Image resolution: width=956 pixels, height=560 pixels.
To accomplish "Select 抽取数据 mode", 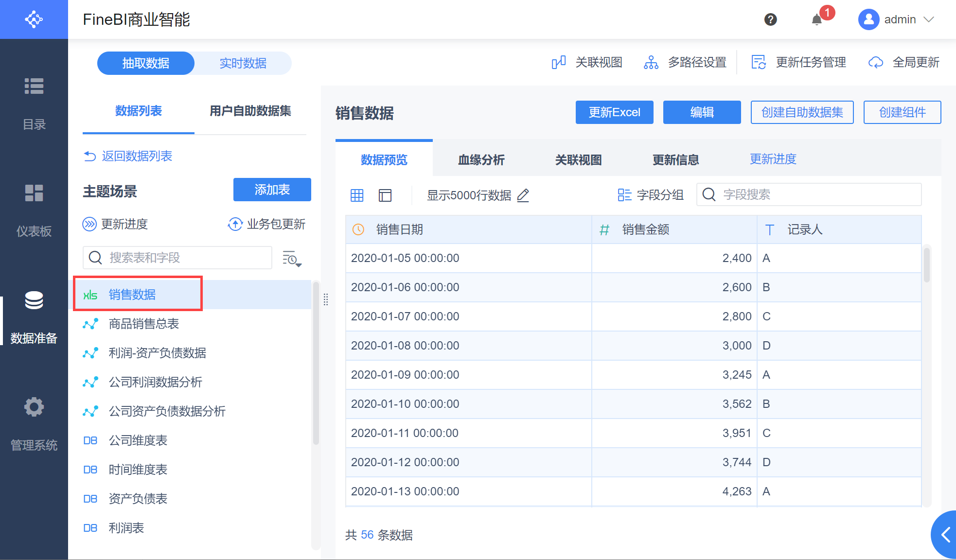I will (146, 63).
